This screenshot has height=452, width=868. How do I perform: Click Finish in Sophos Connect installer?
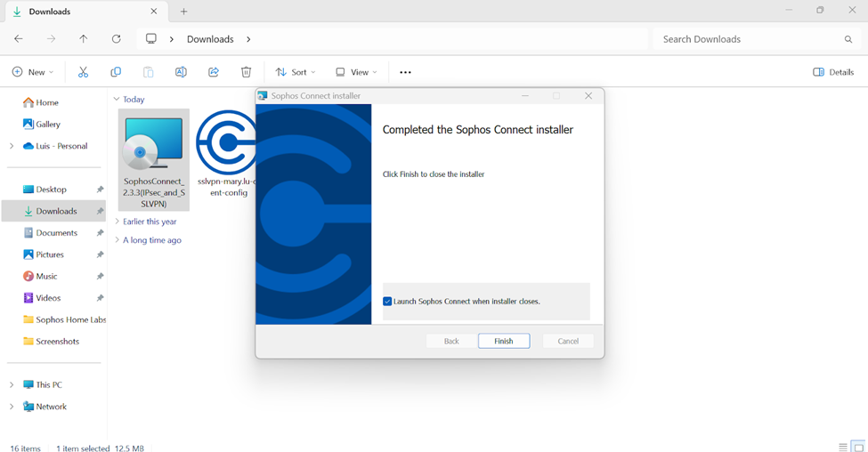pyautogui.click(x=504, y=341)
